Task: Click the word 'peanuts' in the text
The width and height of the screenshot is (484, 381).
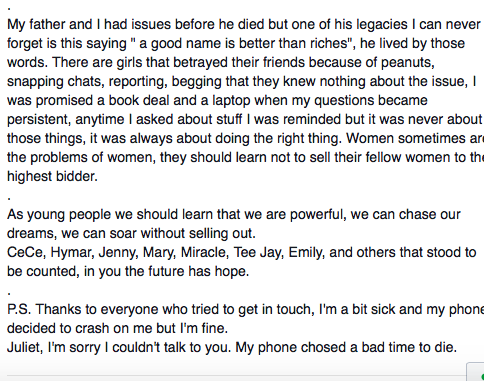Action: coord(407,62)
